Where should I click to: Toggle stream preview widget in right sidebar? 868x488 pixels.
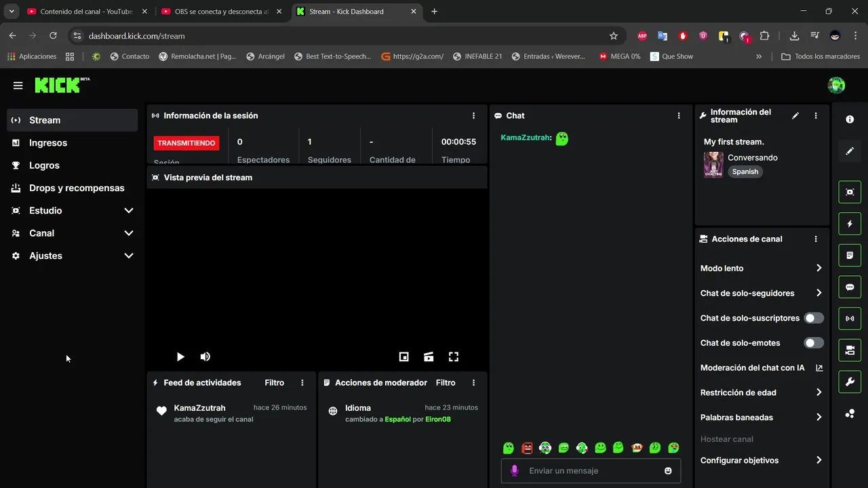(850, 192)
